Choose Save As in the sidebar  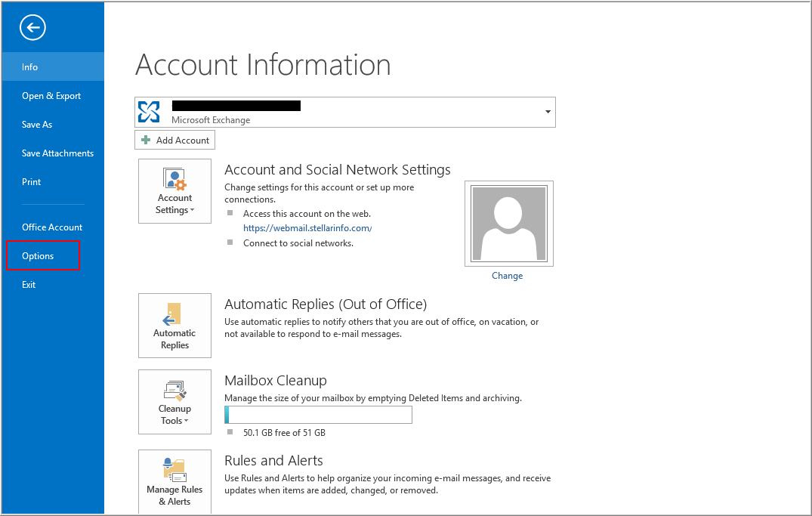tap(37, 125)
